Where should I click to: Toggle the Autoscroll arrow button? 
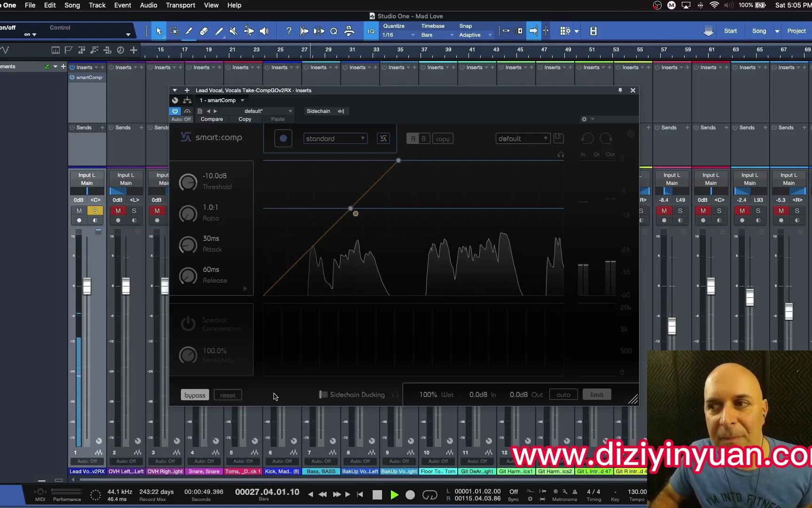click(533, 31)
